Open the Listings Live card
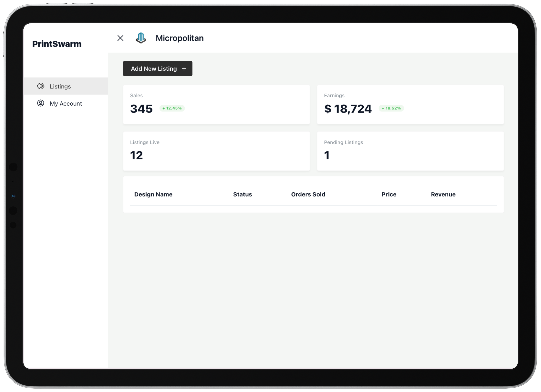Viewport: 541px width, 392px height. 216,151
